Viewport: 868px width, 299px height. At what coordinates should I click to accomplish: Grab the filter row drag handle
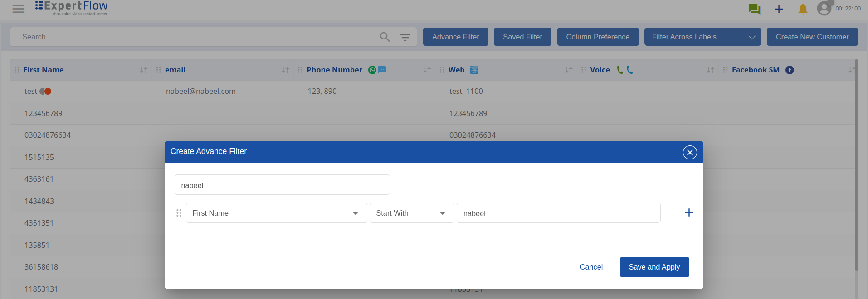pyautogui.click(x=179, y=213)
